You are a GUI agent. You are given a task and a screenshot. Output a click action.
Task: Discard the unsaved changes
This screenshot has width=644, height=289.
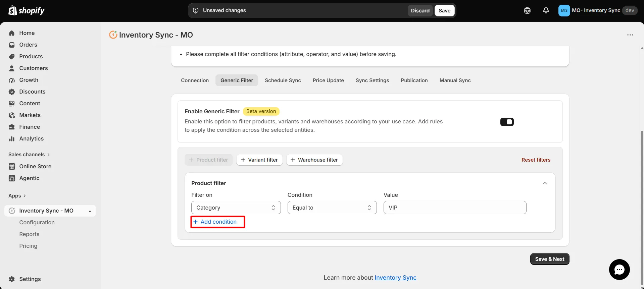420,10
